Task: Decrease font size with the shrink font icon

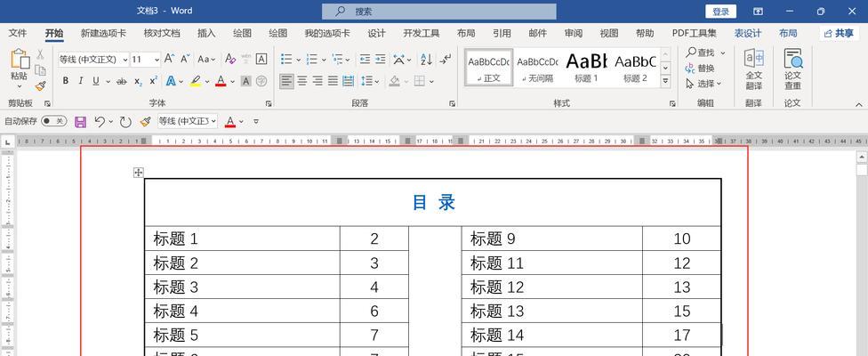Action: coord(186,59)
